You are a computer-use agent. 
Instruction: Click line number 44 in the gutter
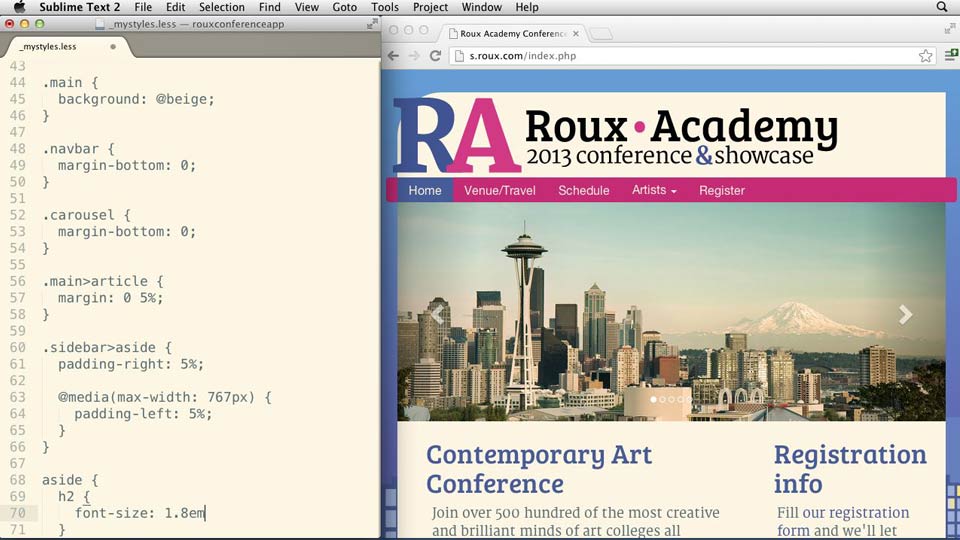point(17,83)
